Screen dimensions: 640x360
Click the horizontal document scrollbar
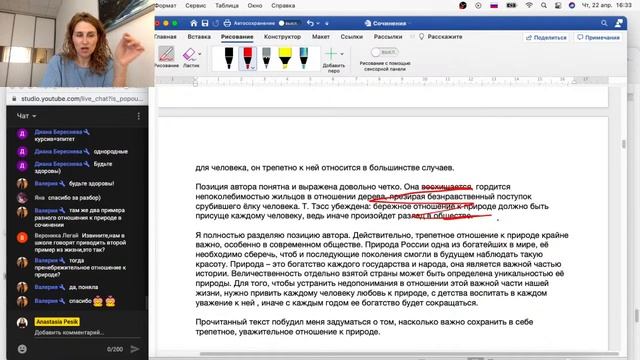pyautogui.click(x=409, y=354)
